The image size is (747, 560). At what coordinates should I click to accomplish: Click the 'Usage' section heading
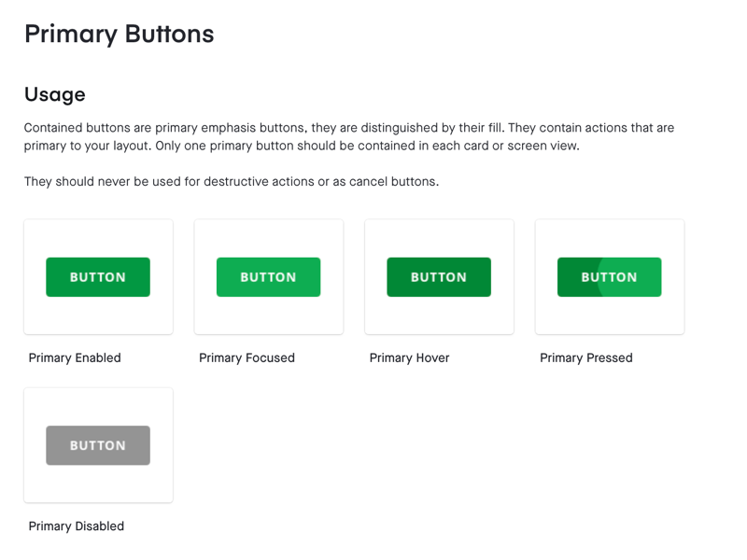[x=55, y=95]
